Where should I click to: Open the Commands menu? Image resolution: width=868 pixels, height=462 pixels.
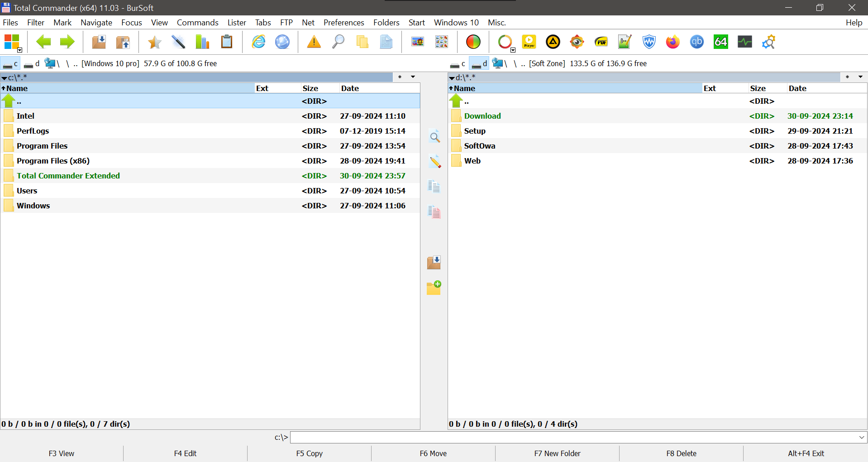[x=197, y=23]
